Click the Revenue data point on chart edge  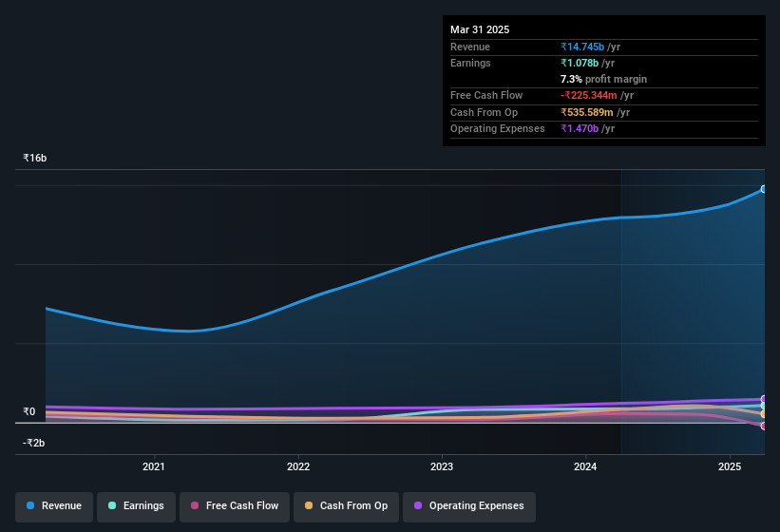764,189
